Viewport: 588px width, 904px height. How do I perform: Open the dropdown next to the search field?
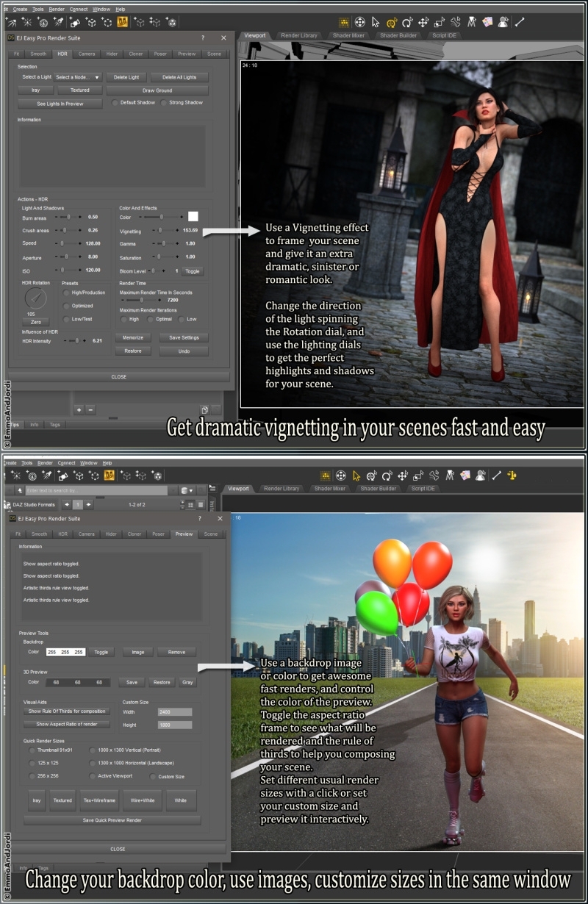(x=187, y=490)
